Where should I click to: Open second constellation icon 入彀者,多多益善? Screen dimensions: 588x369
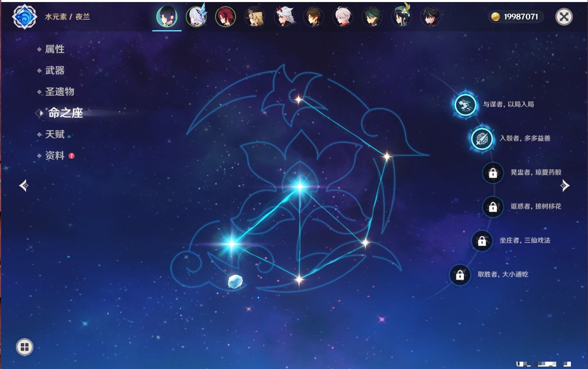[x=482, y=139]
